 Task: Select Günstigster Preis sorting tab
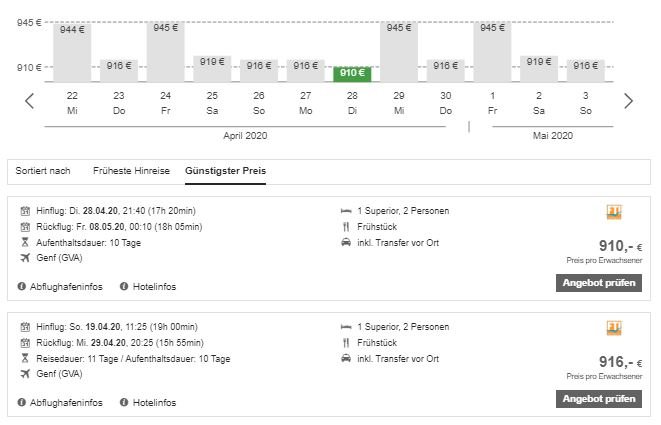pos(225,171)
